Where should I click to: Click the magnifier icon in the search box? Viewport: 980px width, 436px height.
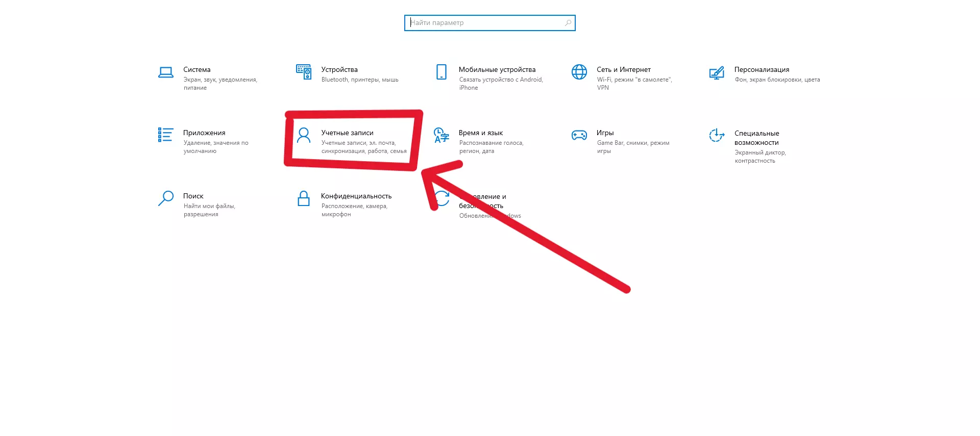coord(568,23)
